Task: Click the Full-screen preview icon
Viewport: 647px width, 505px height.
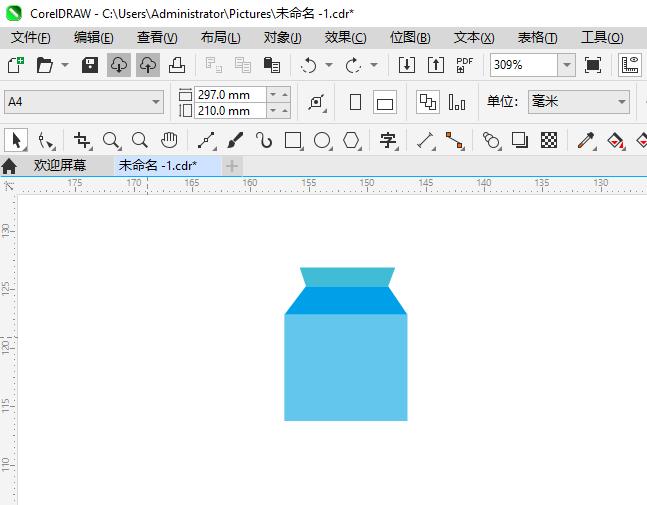Action: click(x=593, y=65)
